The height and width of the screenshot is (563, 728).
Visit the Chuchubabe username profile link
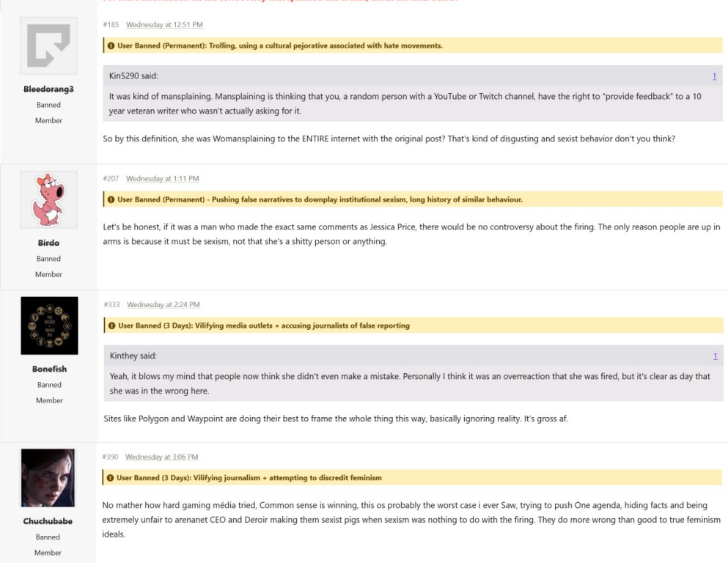(48, 521)
